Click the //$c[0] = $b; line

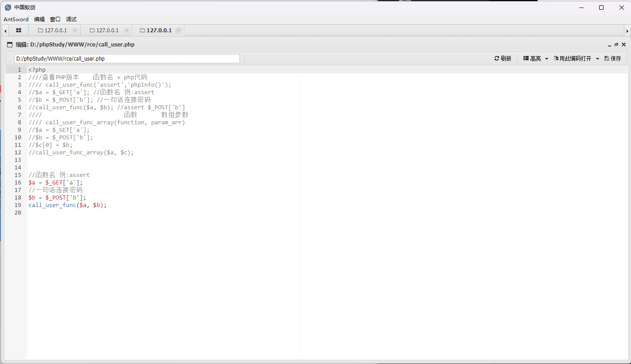[51, 145]
